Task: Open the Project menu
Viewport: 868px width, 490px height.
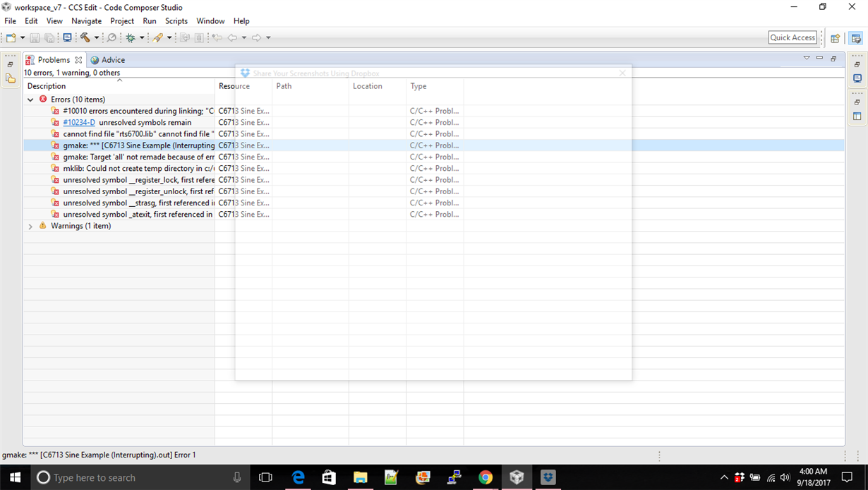Action: click(x=122, y=21)
